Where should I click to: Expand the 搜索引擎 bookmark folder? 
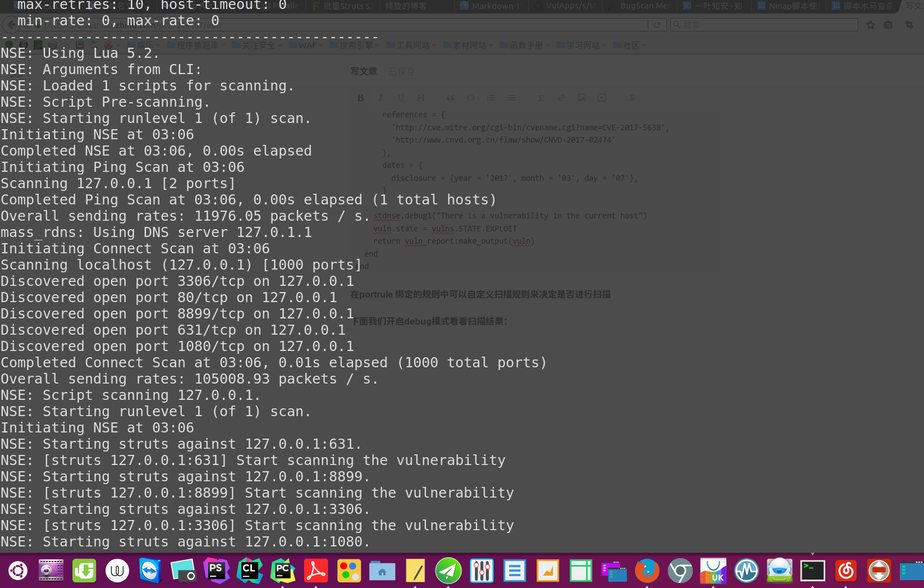[354, 45]
